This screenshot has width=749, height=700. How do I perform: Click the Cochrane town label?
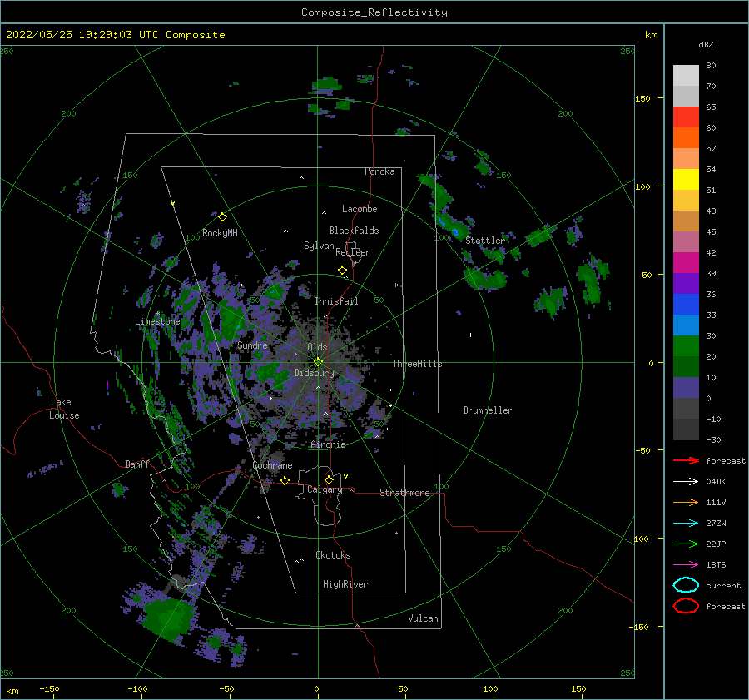(272, 465)
